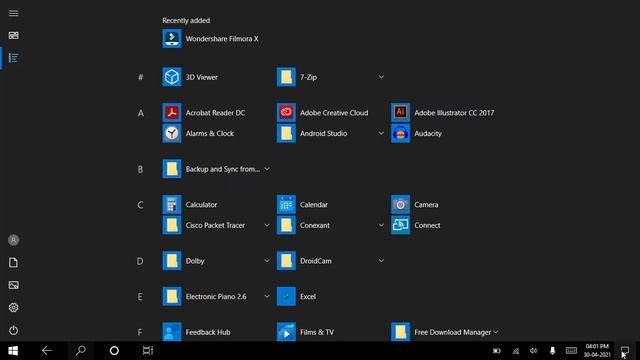Click the letter E section header
The width and height of the screenshot is (640, 360).
140,296
